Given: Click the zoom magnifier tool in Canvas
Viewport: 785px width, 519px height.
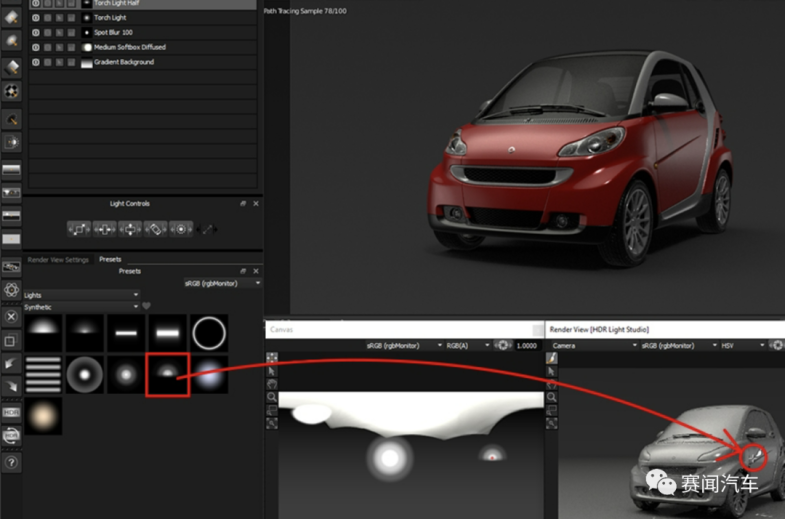Looking at the screenshot, I should [x=272, y=397].
